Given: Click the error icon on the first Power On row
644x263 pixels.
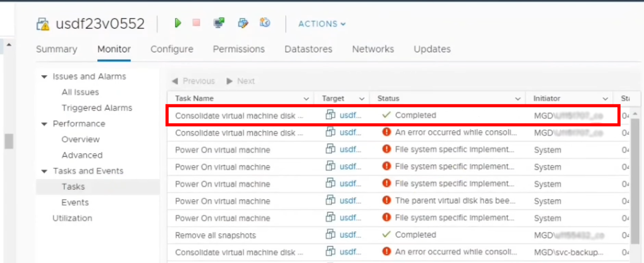Looking at the screenshot, I should [x=386, y=149].
